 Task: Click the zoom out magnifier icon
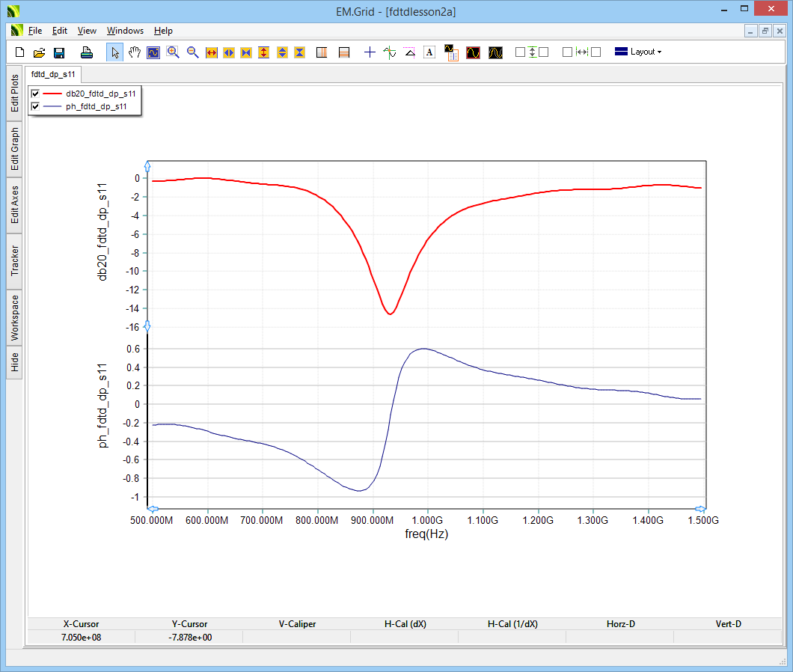click(192, 52)
